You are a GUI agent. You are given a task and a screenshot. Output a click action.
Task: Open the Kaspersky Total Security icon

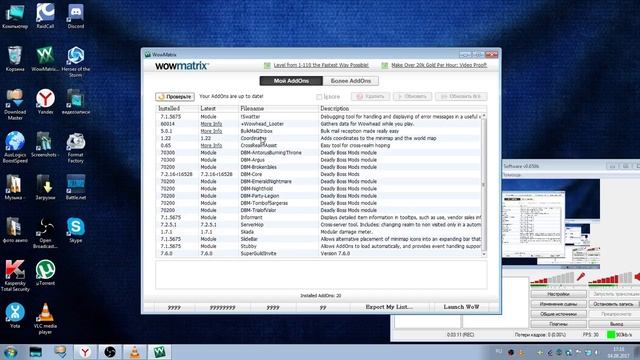pos(15,276)
